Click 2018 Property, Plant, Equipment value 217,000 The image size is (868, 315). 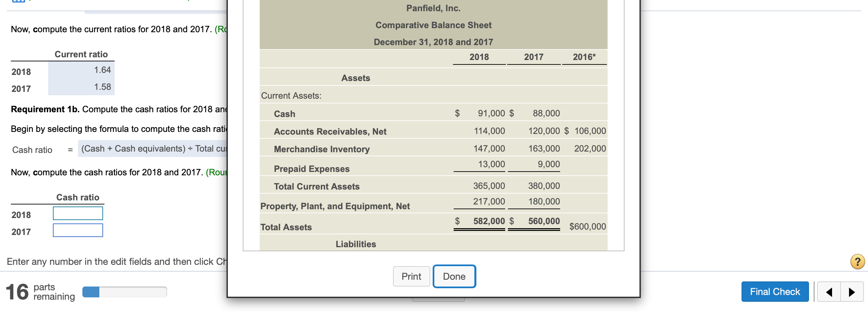click(x=489, y=201)
